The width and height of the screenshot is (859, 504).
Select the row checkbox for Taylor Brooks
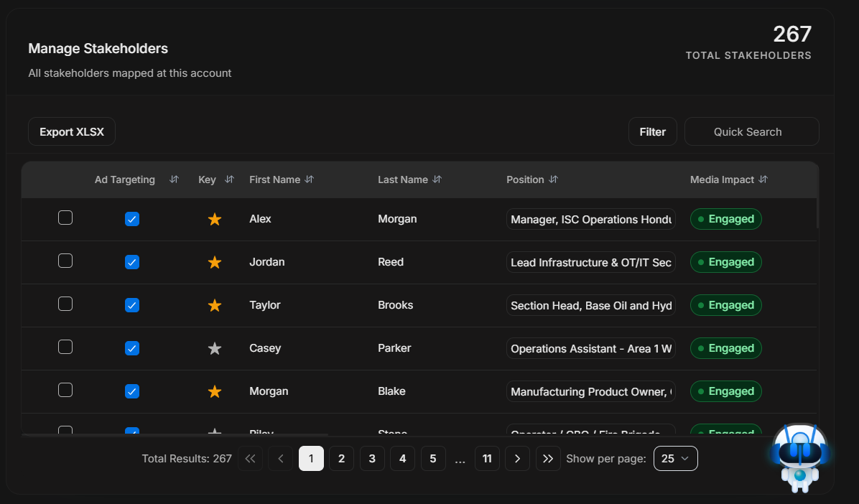[65, 304]
